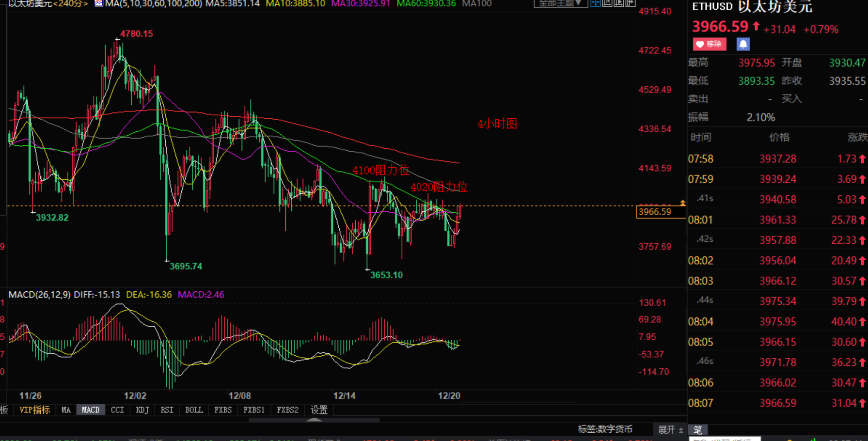Click the 振幅 value 2.10%

click(760, 117)
